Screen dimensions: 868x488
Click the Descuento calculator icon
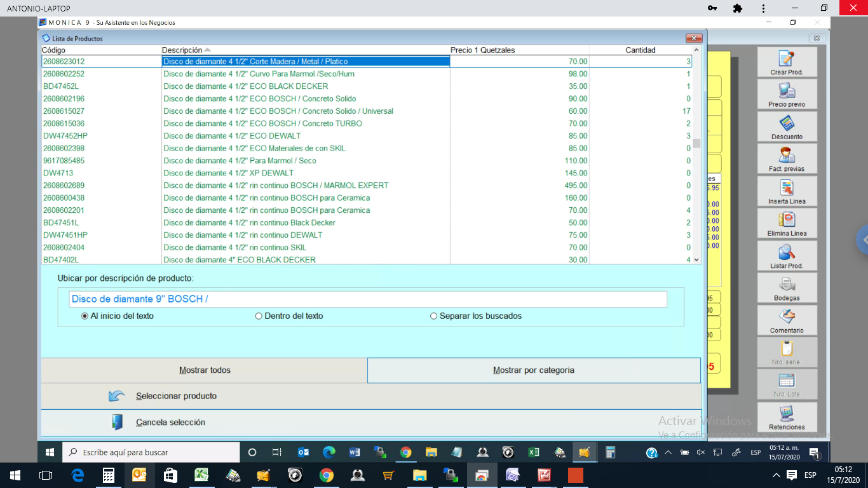787,125
